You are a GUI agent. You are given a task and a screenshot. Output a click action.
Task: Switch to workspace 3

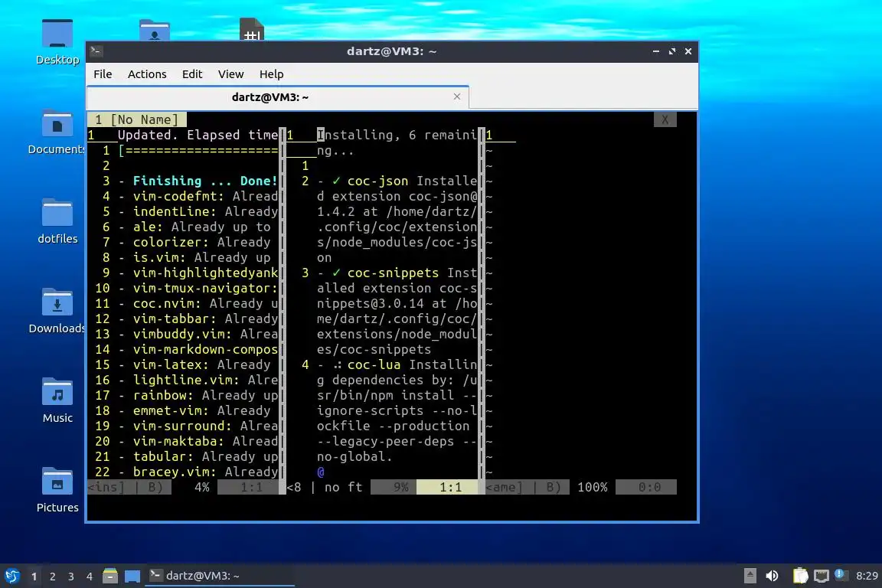pos(71,577)
